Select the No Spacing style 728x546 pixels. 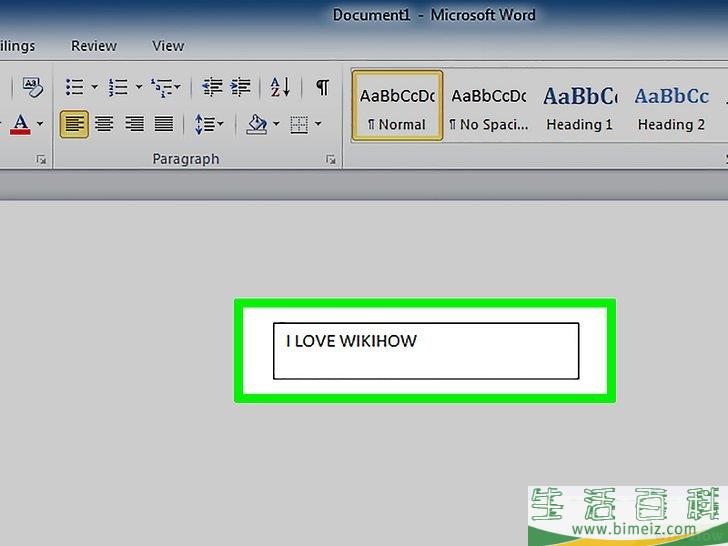tap(489, 106)
